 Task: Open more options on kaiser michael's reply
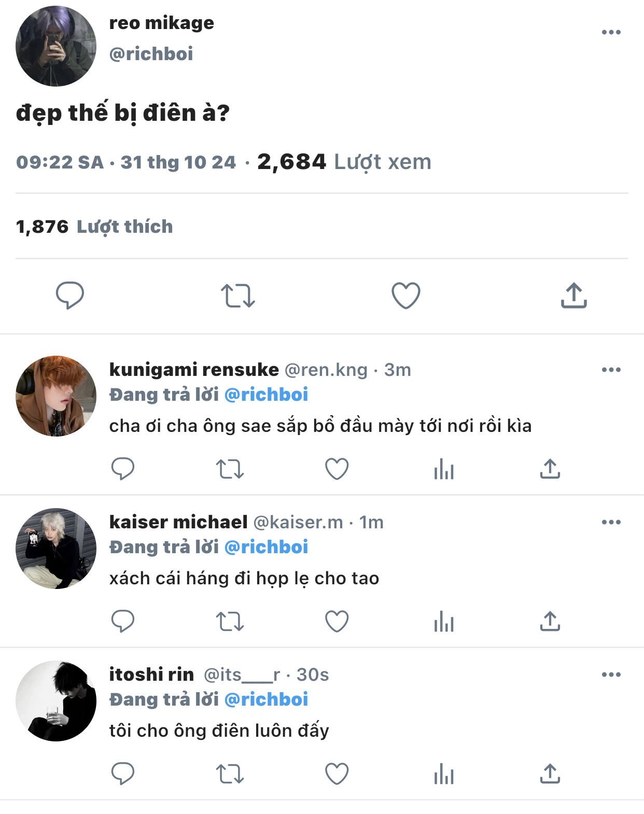point(611,522)
